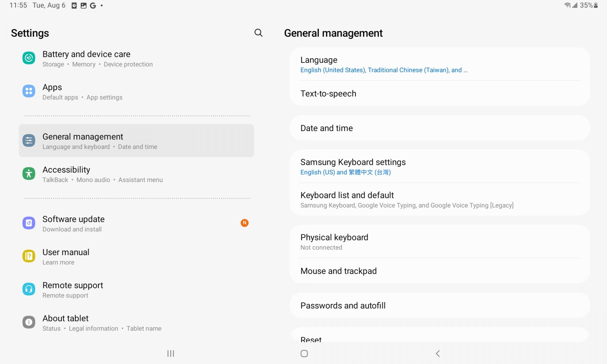607x364 pixels.
Task: Tap the orange N notification badge
Action: point(244,223)
